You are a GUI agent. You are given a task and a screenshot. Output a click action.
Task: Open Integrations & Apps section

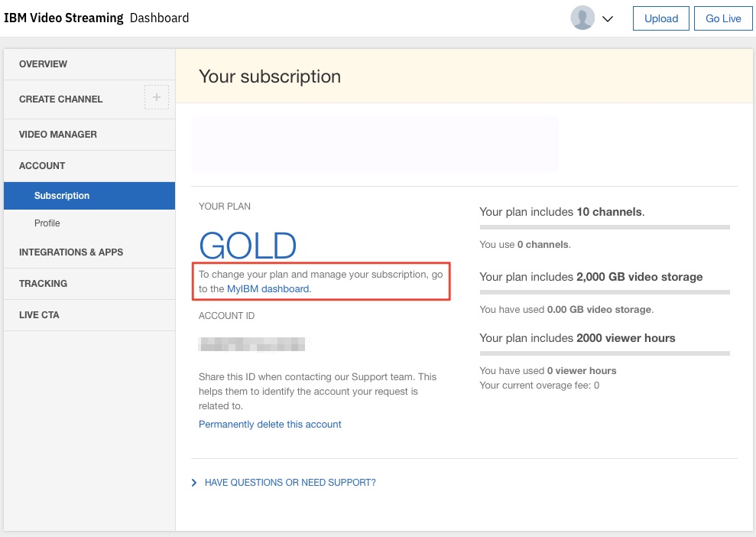click(89, 252)
